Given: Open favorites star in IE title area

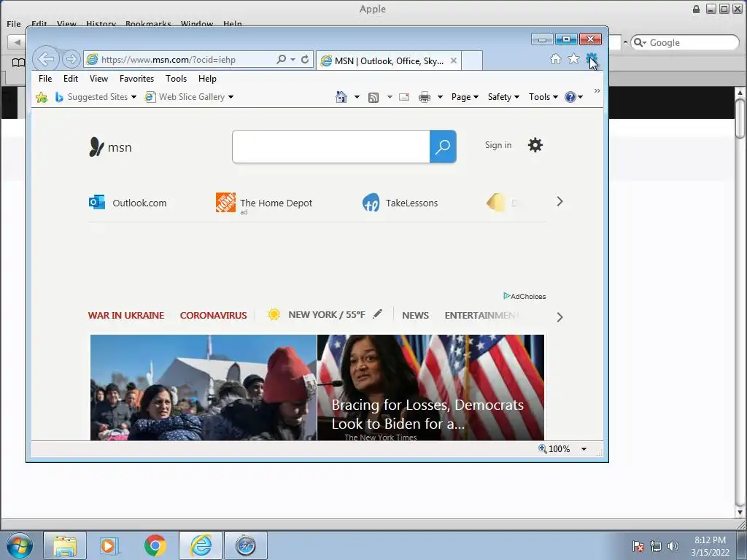Looking at the screenshot, I should (573, 59).
